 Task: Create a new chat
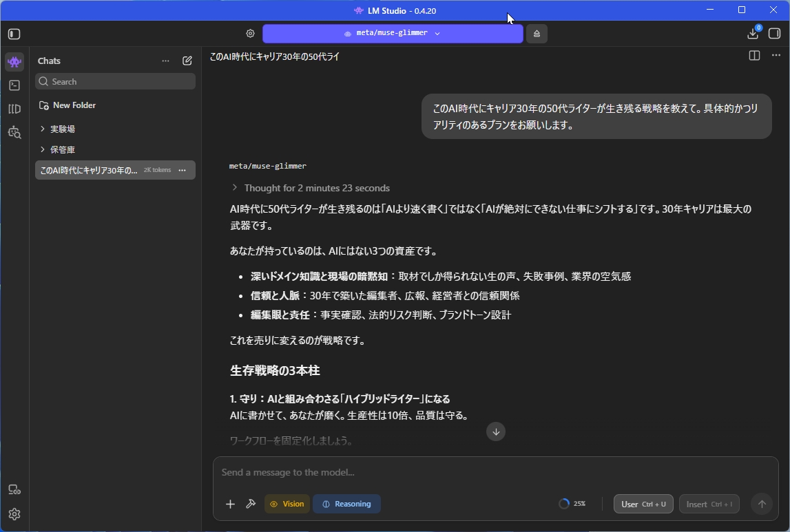187,61
